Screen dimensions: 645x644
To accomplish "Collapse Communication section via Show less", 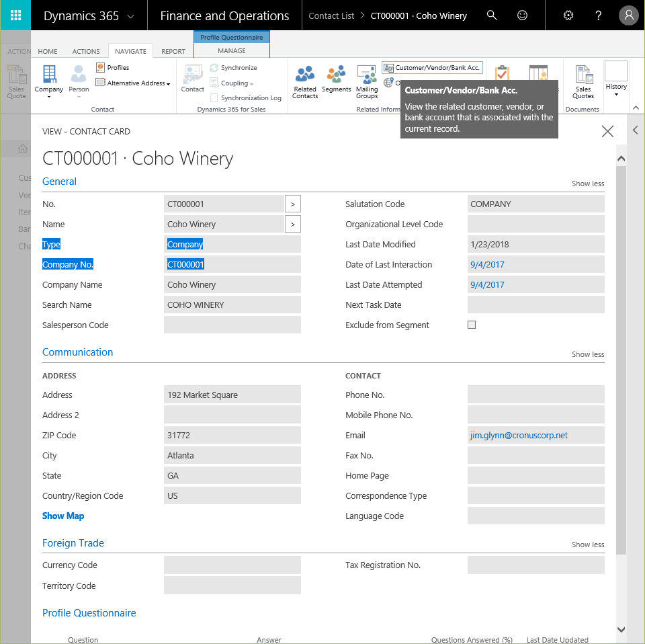I will point(587,354).
